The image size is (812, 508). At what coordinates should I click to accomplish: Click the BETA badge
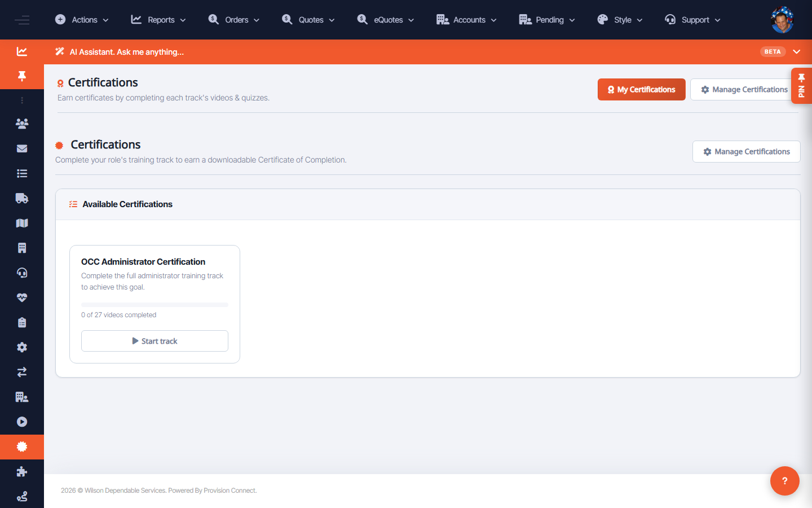point(773,51)
